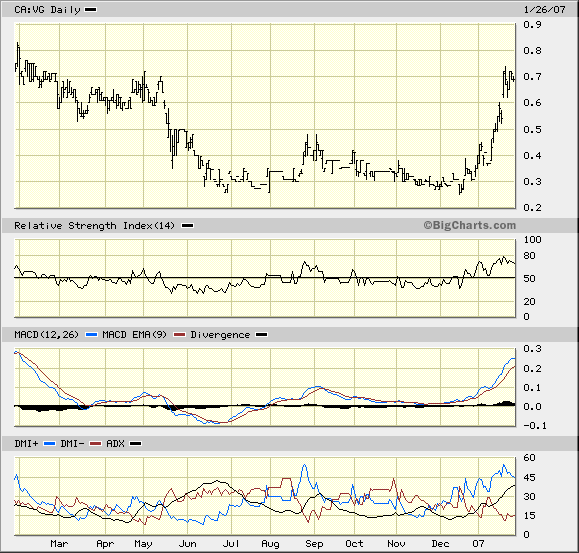Click the RSI 80 axis value
Screen dimensions: 579x553
(530, 256)
